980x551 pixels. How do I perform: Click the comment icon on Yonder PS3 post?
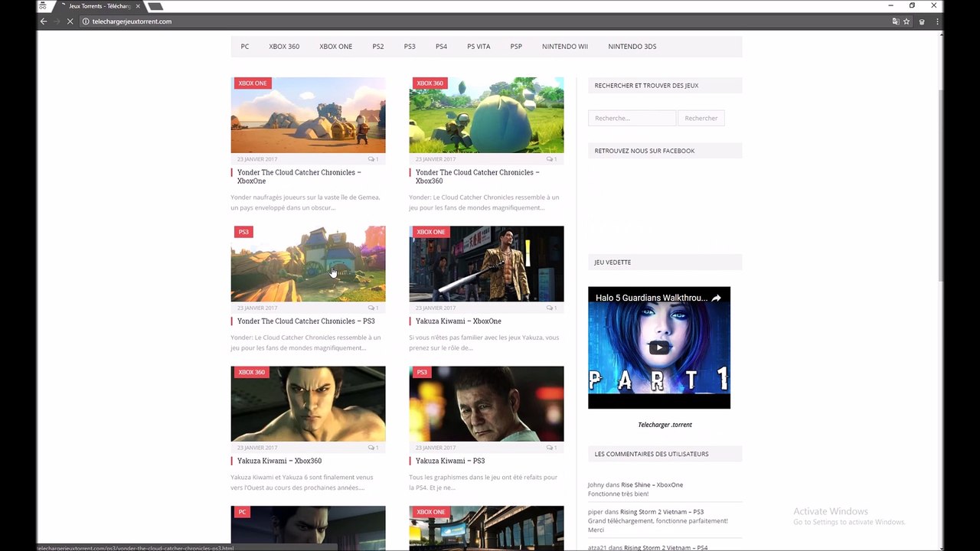point(373,308)
